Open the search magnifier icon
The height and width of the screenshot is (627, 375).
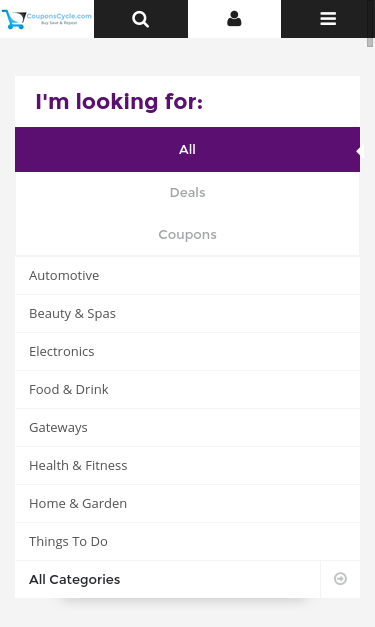pos(140,19)
